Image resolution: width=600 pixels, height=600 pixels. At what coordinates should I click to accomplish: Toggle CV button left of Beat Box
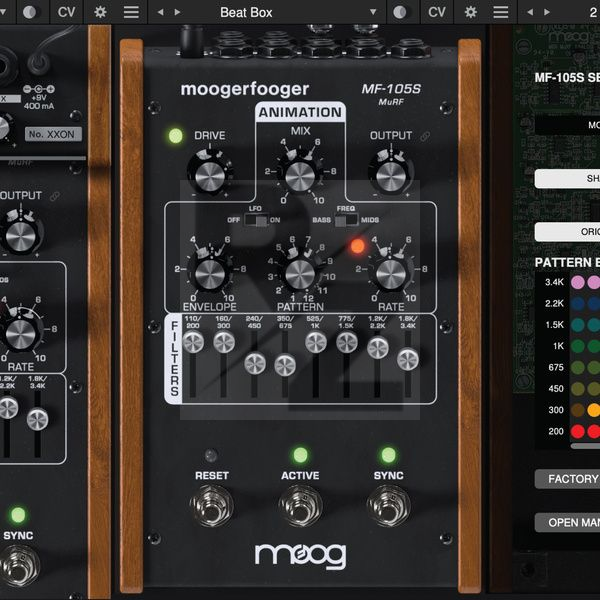(66, 12)
